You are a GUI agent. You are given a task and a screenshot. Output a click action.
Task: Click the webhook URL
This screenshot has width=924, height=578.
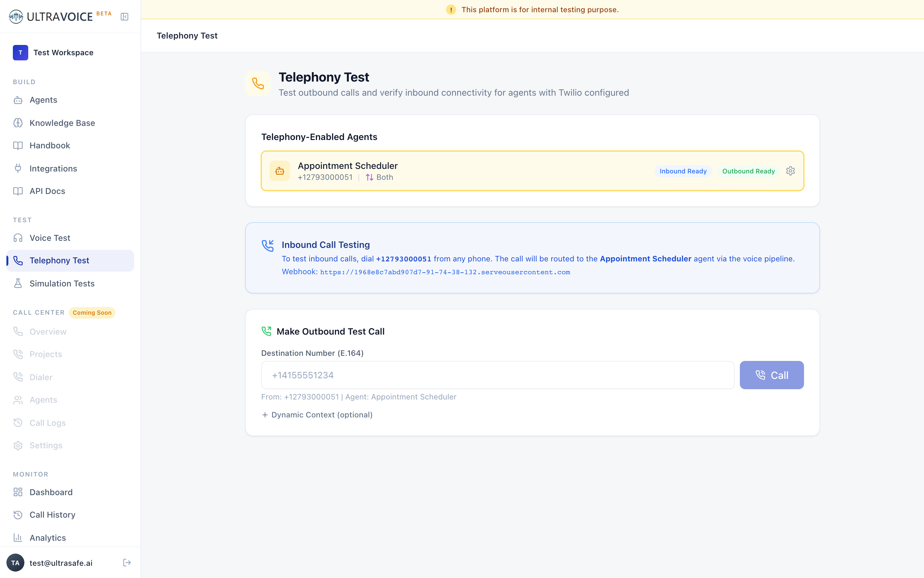point(445,272)
